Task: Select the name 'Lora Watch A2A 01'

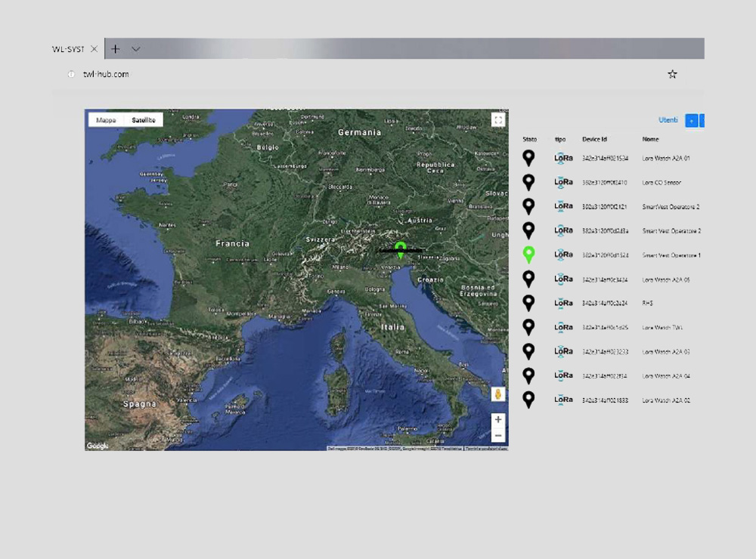Action: click(666, 159)
